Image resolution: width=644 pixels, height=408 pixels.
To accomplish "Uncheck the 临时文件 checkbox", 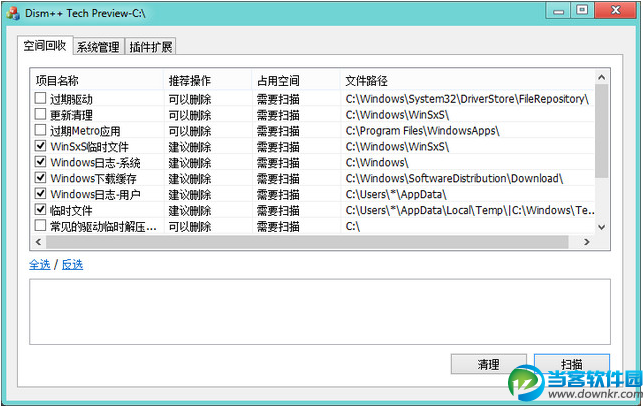I will pos(40,210).
